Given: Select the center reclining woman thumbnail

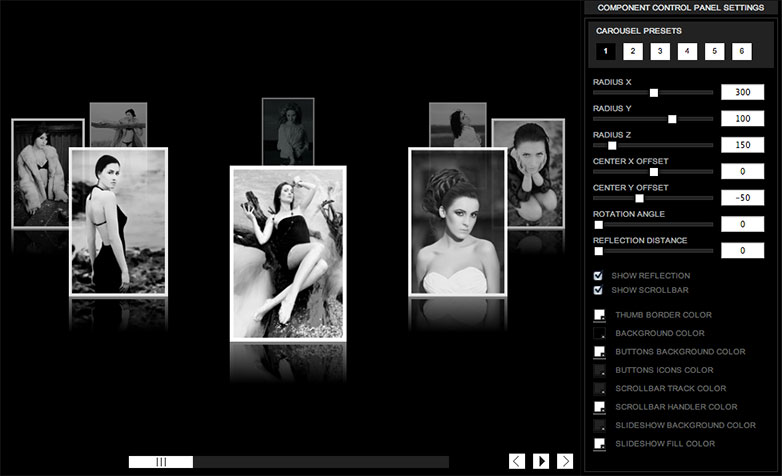Looking at the screenshot, I should click(288, 254).
